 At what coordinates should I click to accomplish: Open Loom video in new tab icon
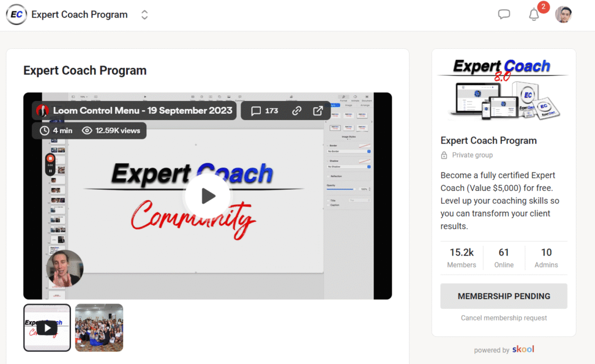tap(318, 111)
